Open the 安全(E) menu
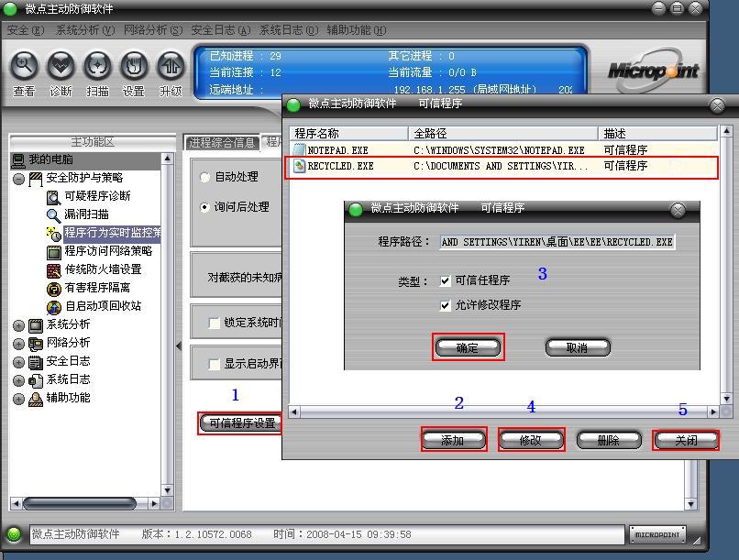Image resolution: width=739 pixels, height=560 pixels. point(26,30)
